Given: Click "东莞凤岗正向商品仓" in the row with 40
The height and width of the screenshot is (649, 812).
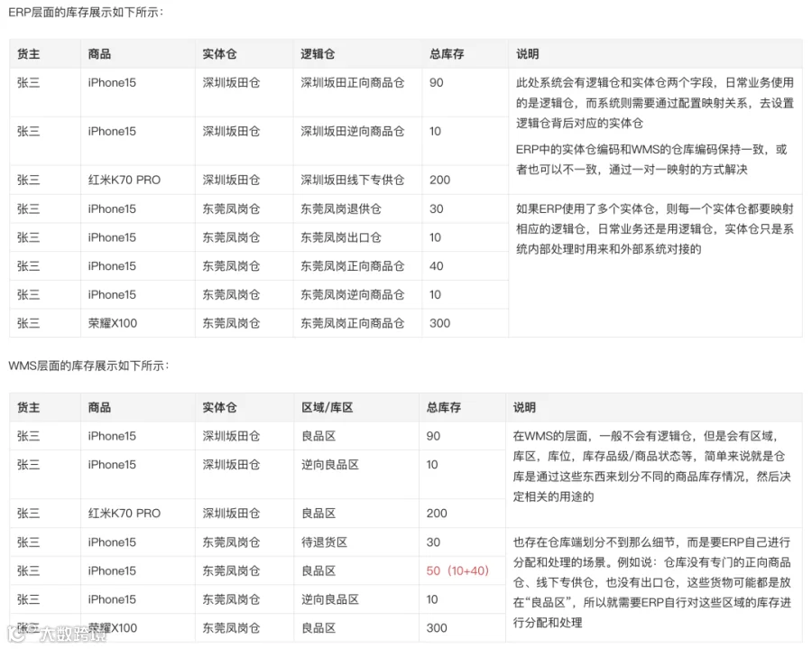Looking at the screenshot, I should tap(352, 266).
